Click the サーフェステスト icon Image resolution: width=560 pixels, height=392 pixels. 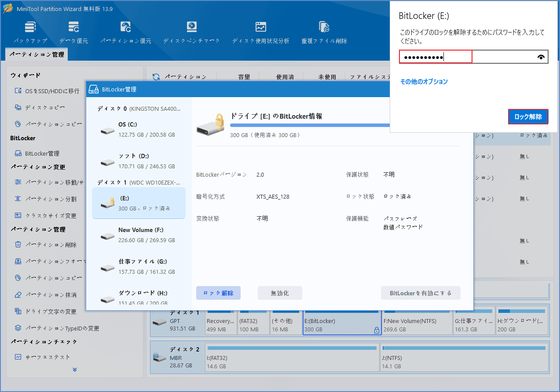click(x=18, y=357)
